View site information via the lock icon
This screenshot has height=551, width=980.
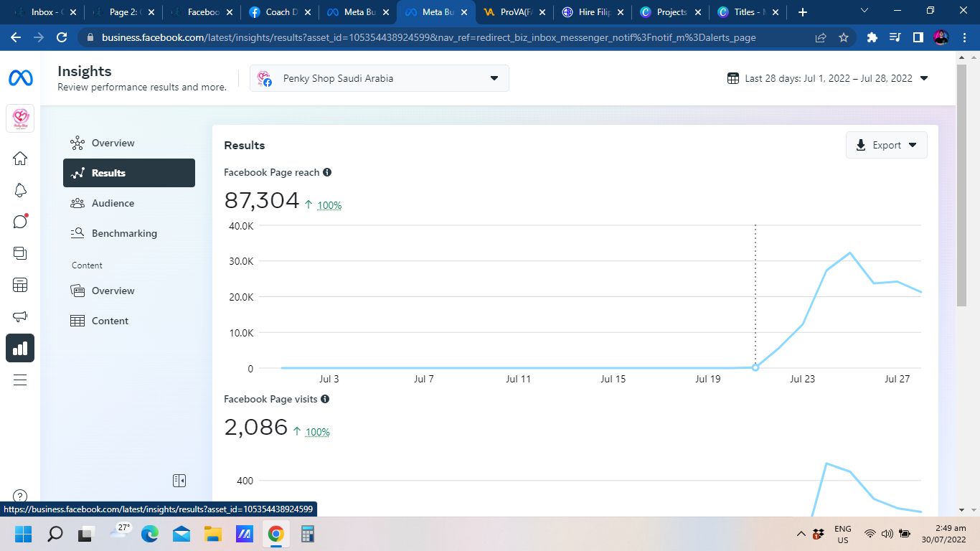(90, 37)
